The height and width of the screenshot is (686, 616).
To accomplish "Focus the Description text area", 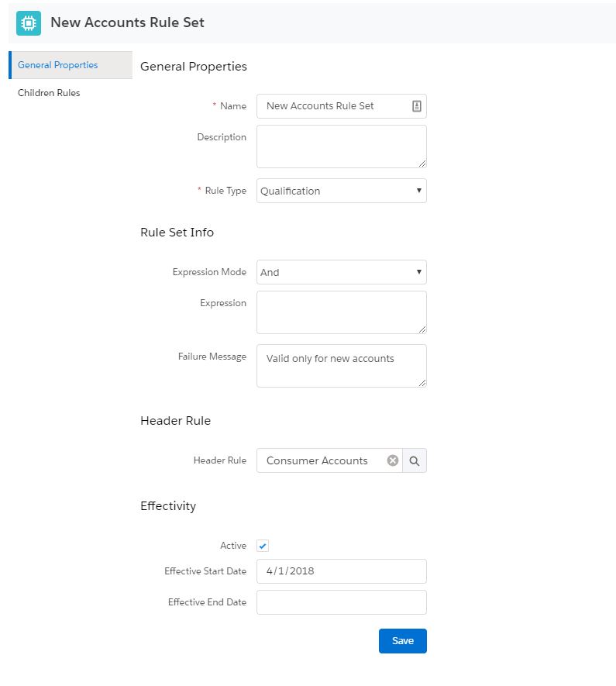I will tap(342, 147).
